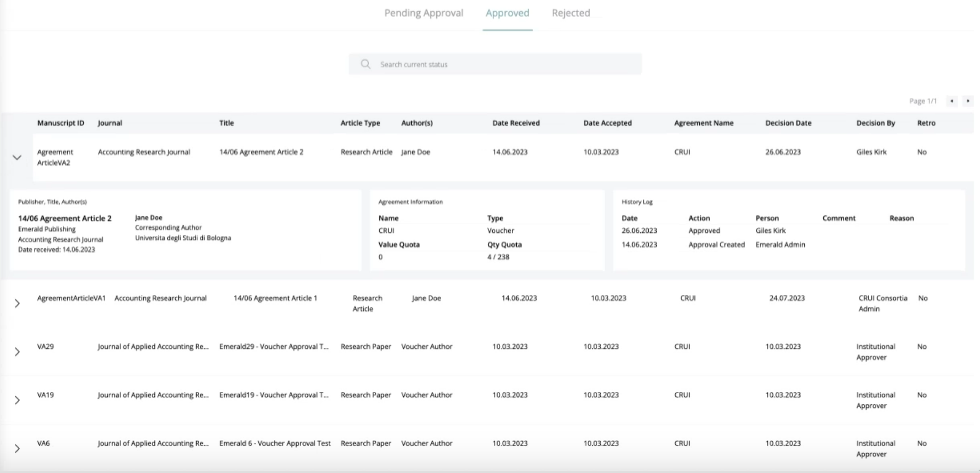980x473 pixels.
Task: Go to previous page arrow
Action: 952,101
